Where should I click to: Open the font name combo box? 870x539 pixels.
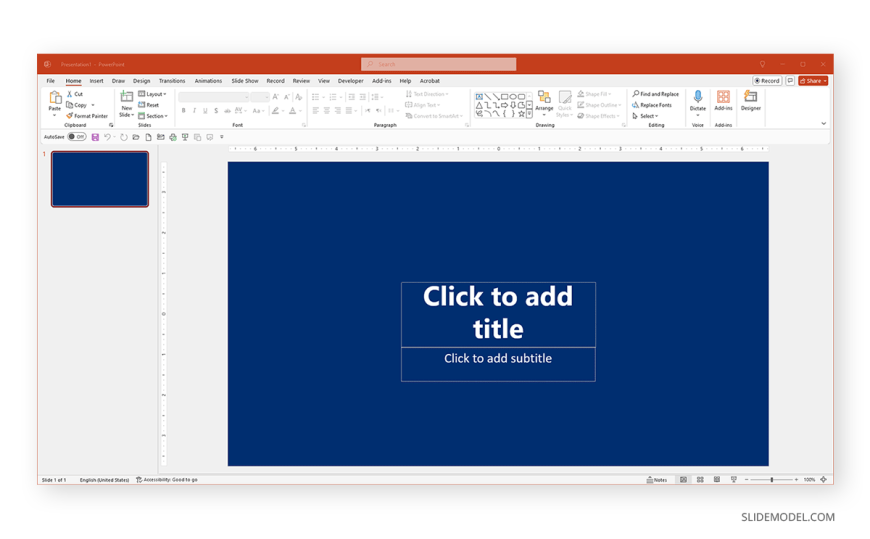(214, 97)
